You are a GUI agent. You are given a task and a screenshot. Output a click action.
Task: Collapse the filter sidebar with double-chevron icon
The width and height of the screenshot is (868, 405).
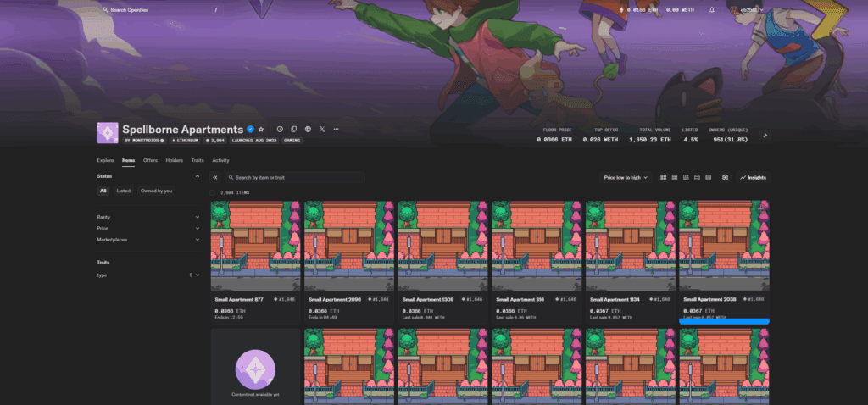pos(215,178)
